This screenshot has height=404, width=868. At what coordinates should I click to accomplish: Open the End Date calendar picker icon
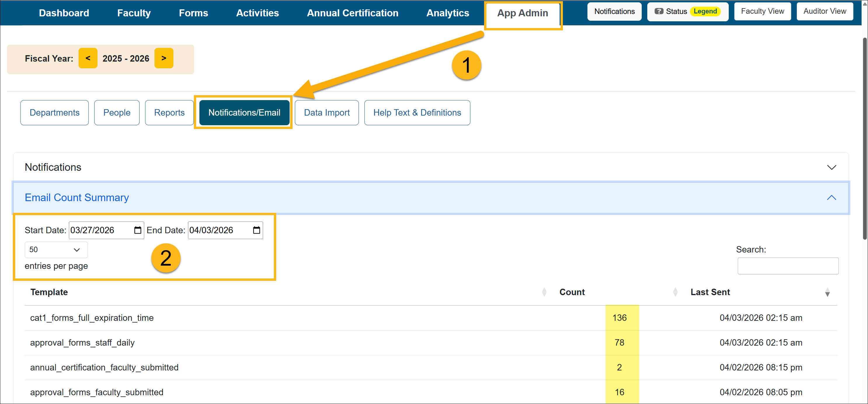[x=256, y=230]
